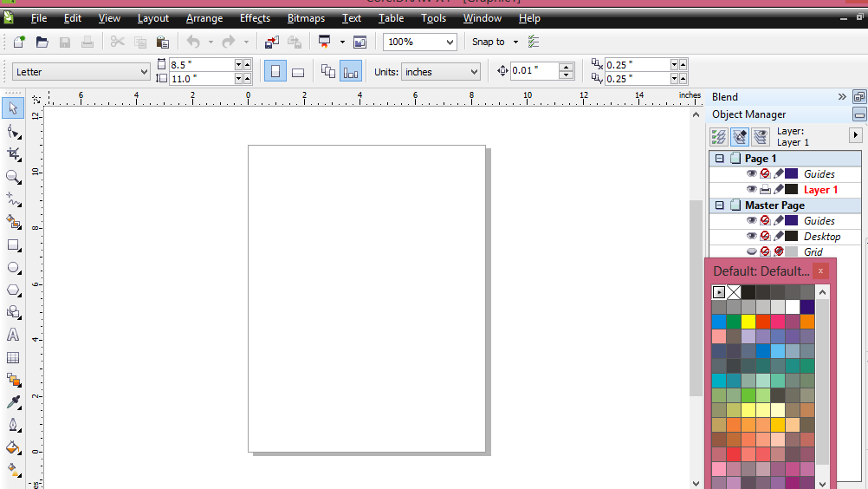
Task: Open Layer Manager View button
Action: (761, 136)
